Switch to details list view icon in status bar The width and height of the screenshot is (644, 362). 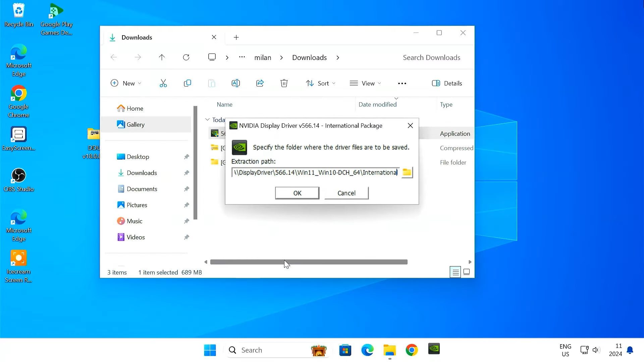pos(455,272)
